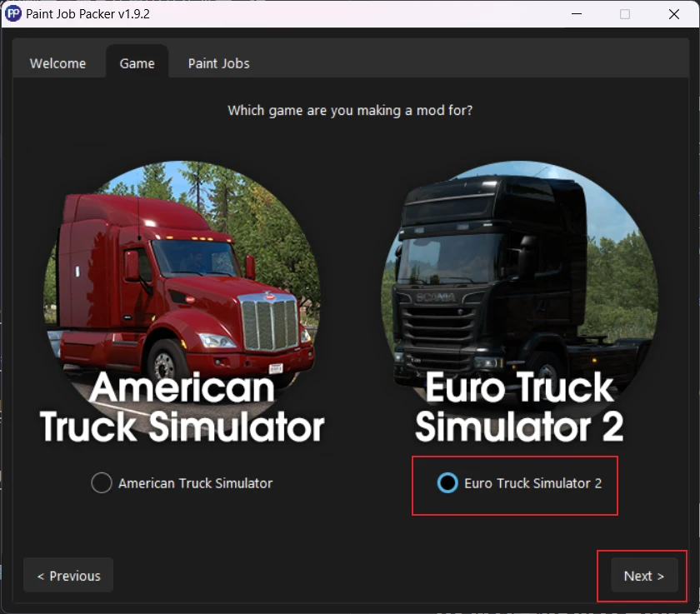Go to the Next page
The height and width of the screenshot is (614, 700).
[643, 576]
